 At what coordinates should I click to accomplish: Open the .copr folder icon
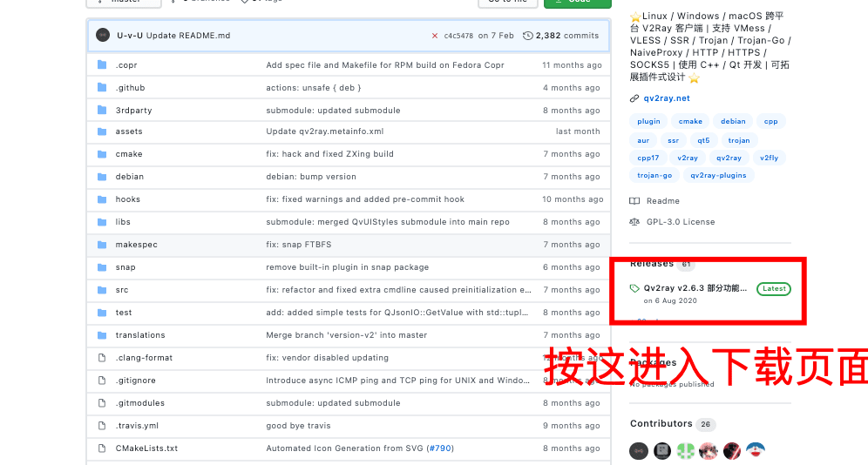[102, 64]
